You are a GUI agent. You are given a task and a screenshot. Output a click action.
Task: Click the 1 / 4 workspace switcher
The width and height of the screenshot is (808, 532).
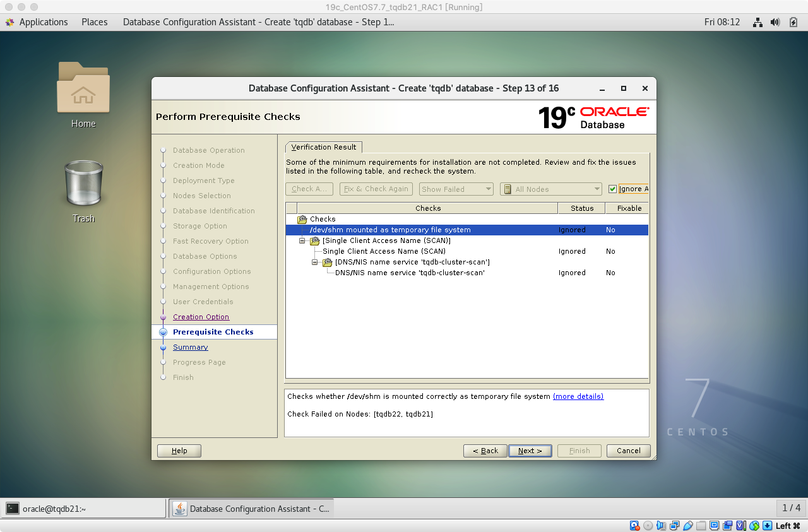(791, 508)
